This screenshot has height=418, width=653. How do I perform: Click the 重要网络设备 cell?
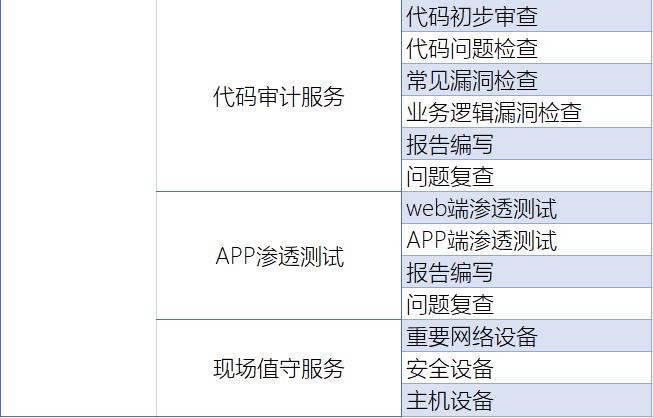point(527,336)
